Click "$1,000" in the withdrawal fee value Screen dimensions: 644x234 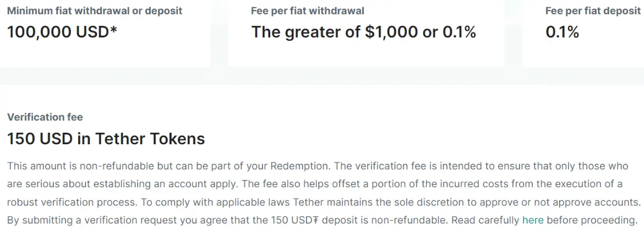392,32
